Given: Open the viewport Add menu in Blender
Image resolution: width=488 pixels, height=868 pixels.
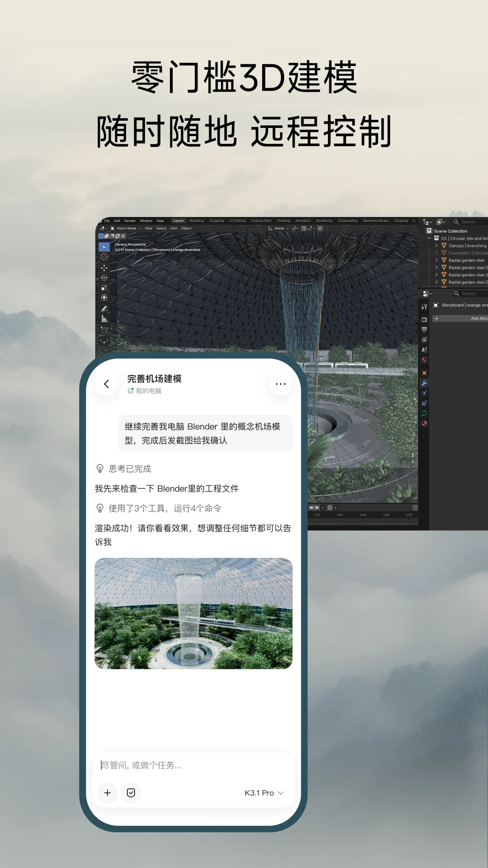Looking at the screenshot, I should [174, 228].
